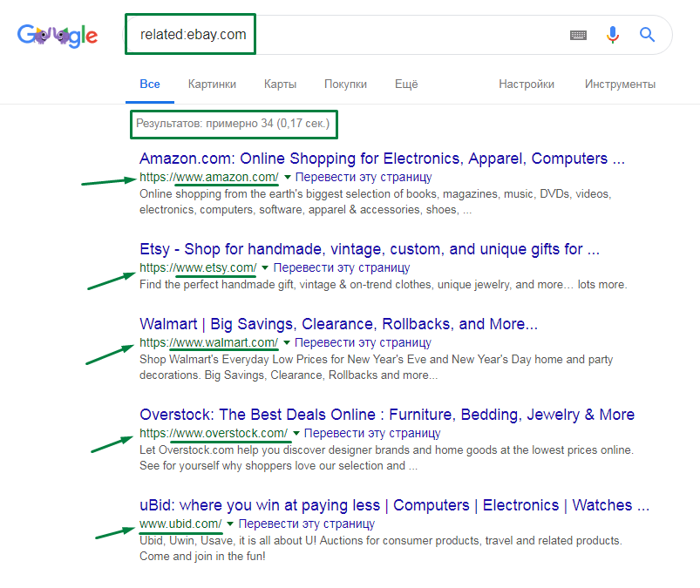
Task: Open the on-screen keyboard icon
Action: tap(578, 35)
